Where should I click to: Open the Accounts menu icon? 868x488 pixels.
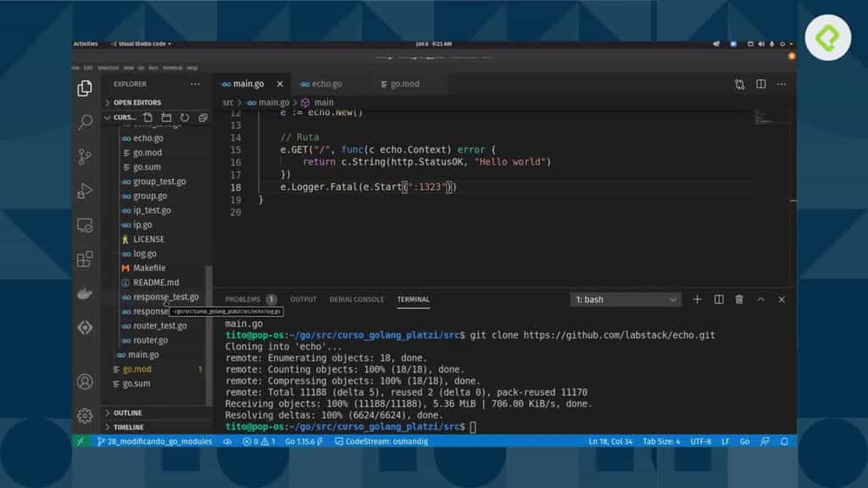click(85, 382)
